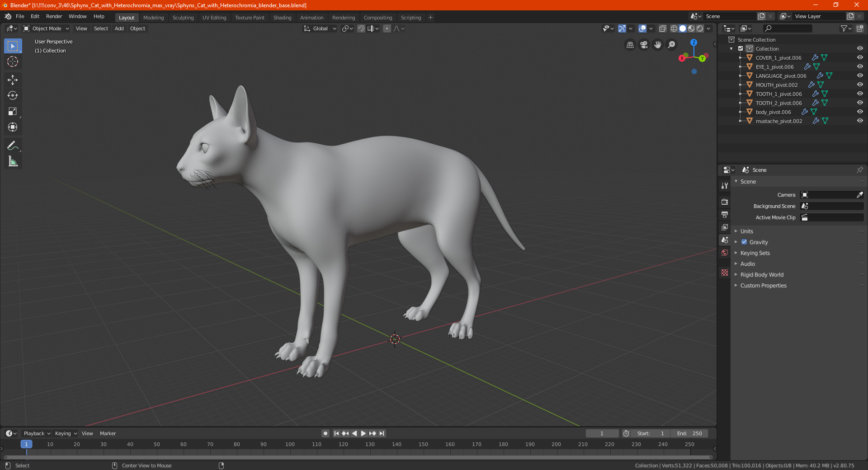868x470 pixels.
Task: Select the Scale tool
Action: tap(13, 112)
